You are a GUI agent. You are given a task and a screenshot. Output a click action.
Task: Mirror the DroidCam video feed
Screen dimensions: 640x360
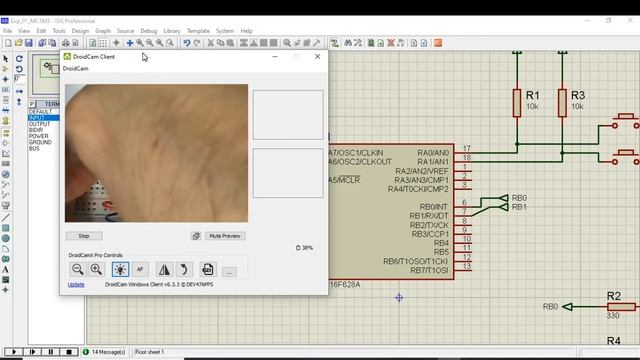point(164,269)
